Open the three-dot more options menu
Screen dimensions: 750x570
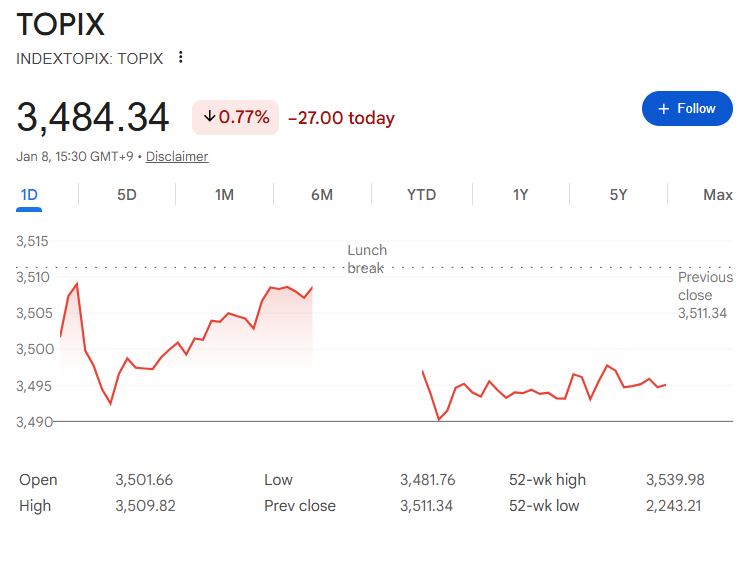point(181,58)
